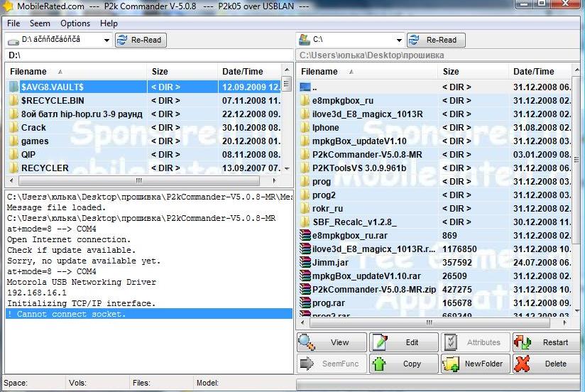Open the File menu
Image resolution: width=585 pixels, height=392 pixels.
(x=13, y=23)
